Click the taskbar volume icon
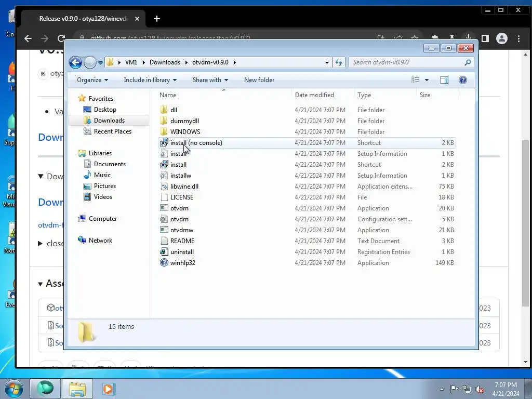532x399 pixels. tap(480, 389)
